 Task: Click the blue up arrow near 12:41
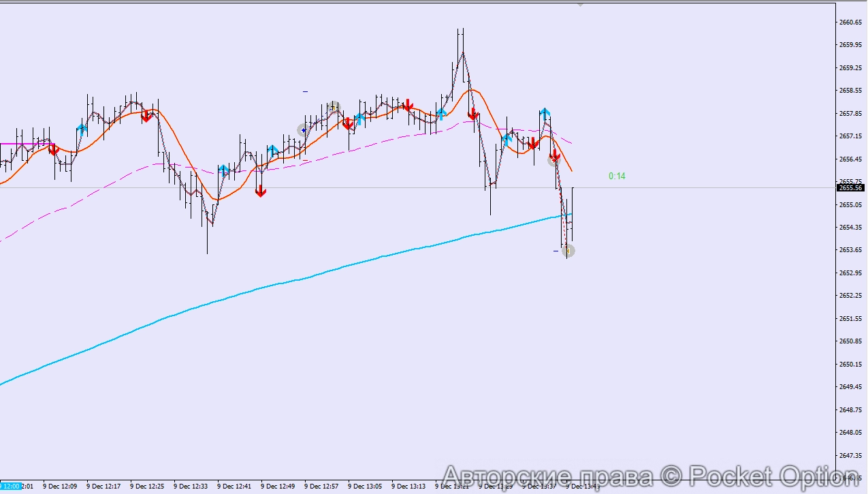223,170
